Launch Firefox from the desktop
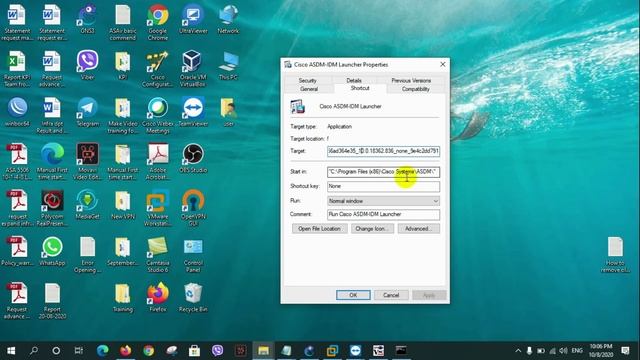 point(158,298)
